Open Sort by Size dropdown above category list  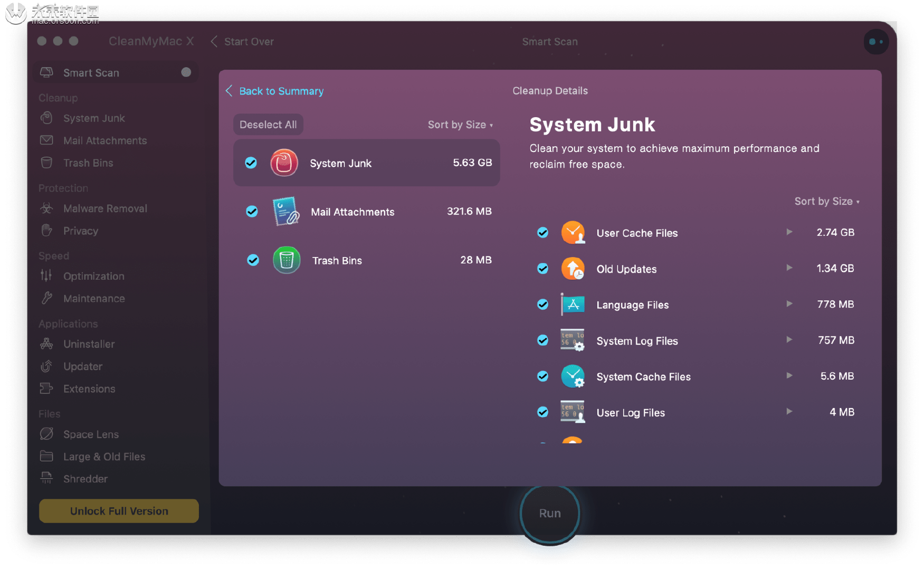coord(460,125)
